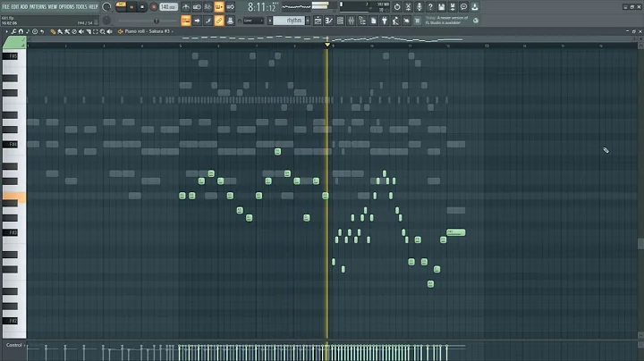Screen dimensions: 644x361
Task: Open the chat bubble icon
Action: tap(463, 7)
